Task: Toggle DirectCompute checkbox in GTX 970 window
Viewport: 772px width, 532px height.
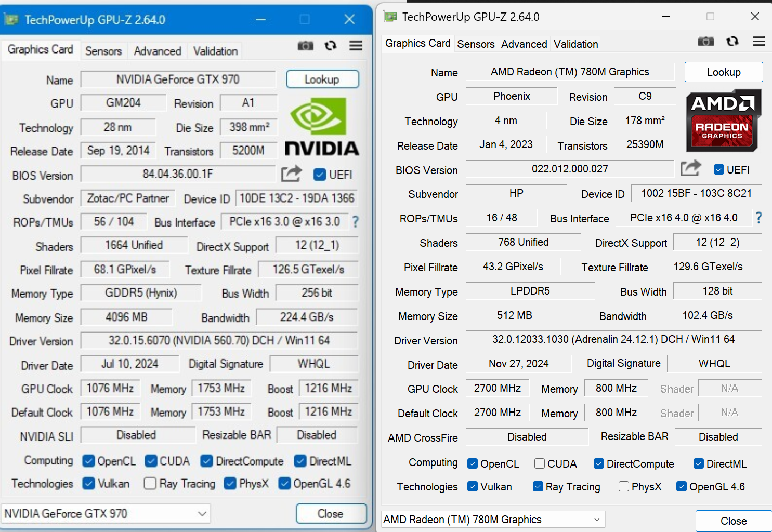Action: (206, 461)
